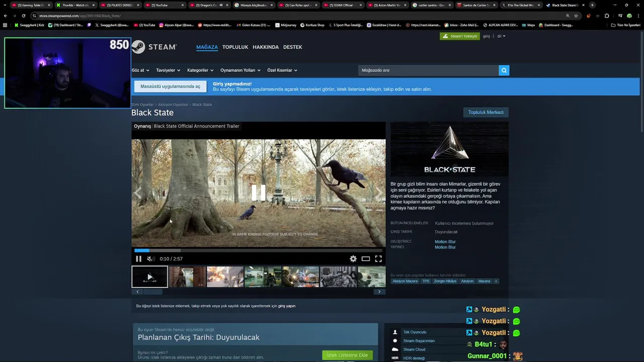Screen dimensions: 644x362
Task: Click the Mağazada ara search field
Action: (x=428, y=70)
